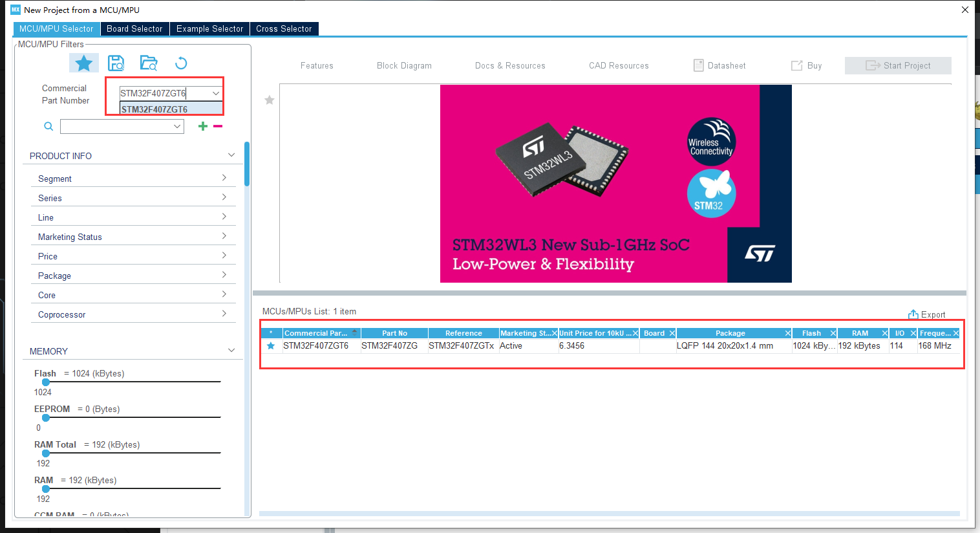Screen dimensions: 980x533
Task: Switch to Cross Selector tab
Action: click(x=284, y=28)
